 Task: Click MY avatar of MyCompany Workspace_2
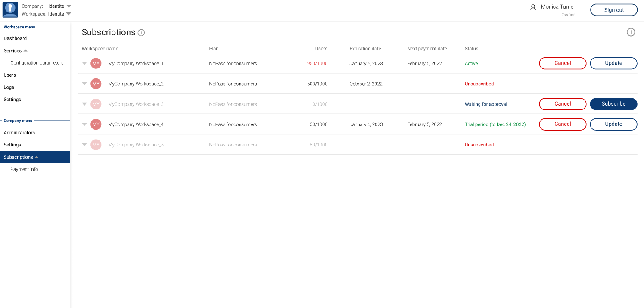96,84
